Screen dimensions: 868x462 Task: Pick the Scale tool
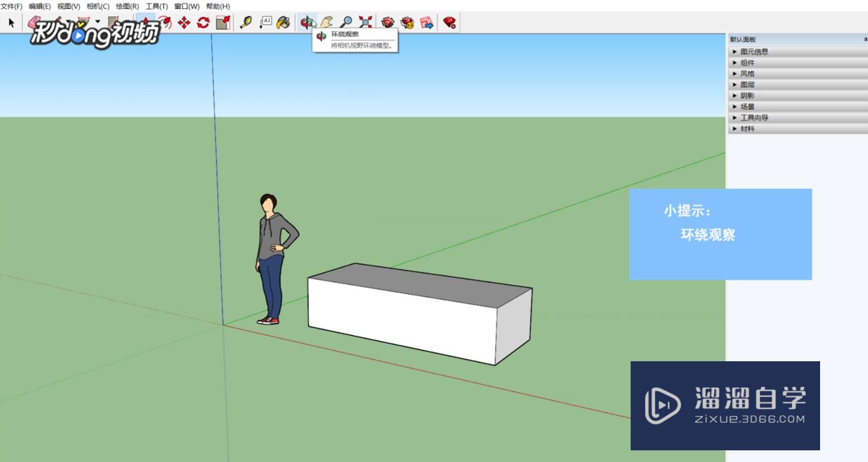coord(223,23)
